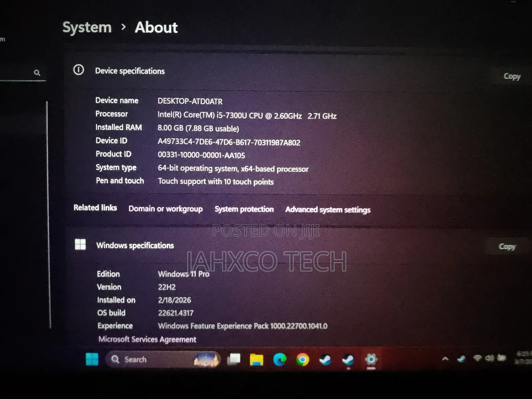Click the settings sidebar scrollbar

49,214
